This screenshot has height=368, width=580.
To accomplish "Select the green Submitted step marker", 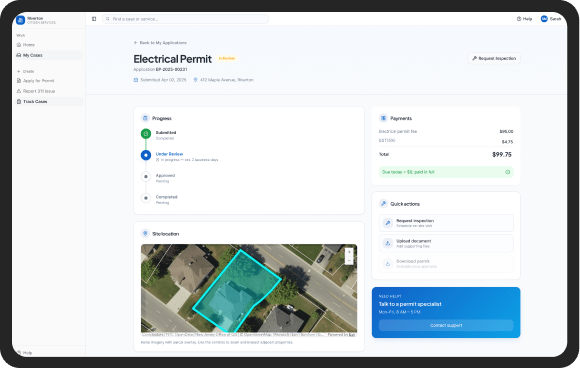I will point(146,134).
